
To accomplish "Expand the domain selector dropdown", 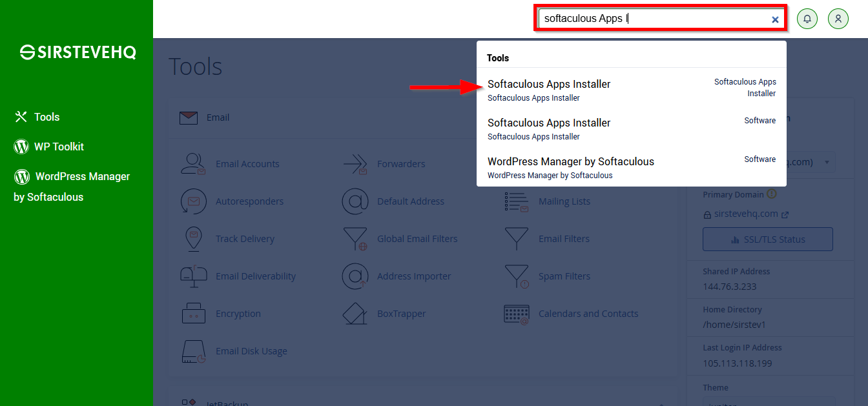I will pyautogui.click(x=827, y=162).
